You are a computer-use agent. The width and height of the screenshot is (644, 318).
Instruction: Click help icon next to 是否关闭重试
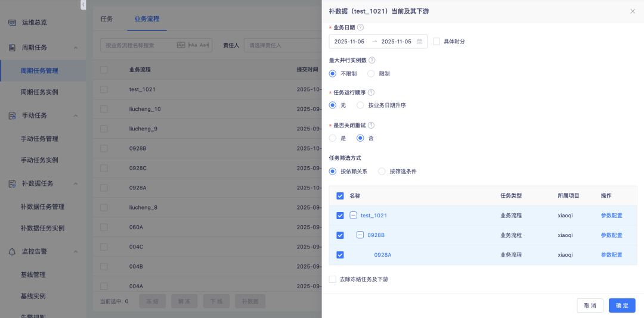371,125
